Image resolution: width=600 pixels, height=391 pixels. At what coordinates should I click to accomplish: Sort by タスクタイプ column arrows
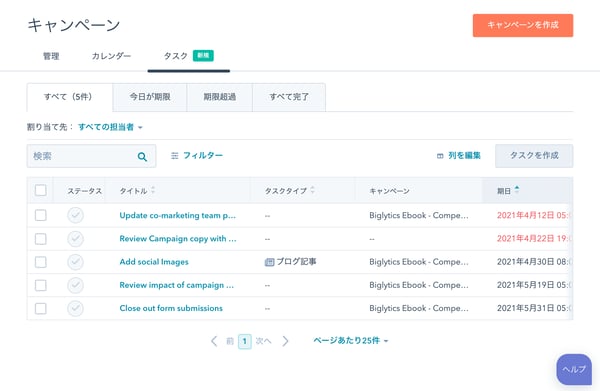313,190
